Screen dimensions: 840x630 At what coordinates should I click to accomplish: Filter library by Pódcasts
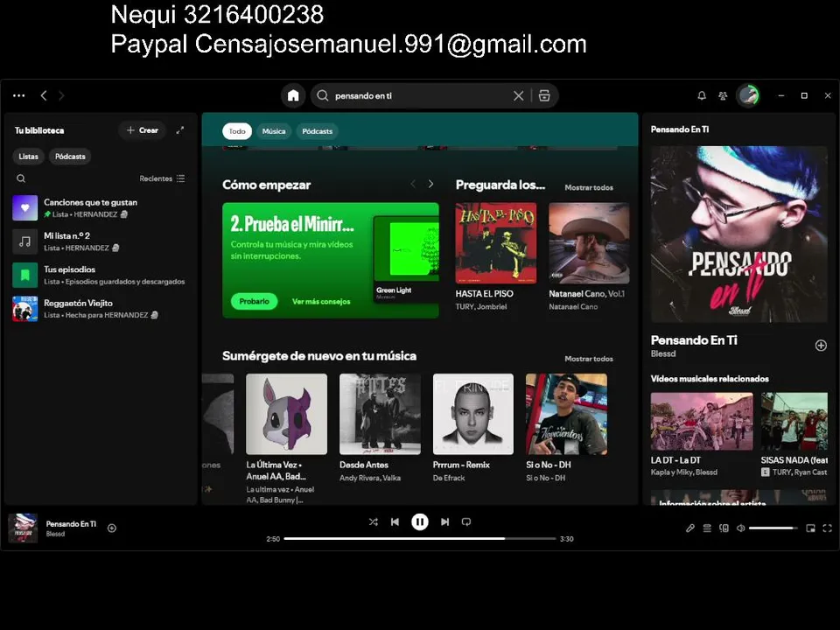(x=70, y=157)
